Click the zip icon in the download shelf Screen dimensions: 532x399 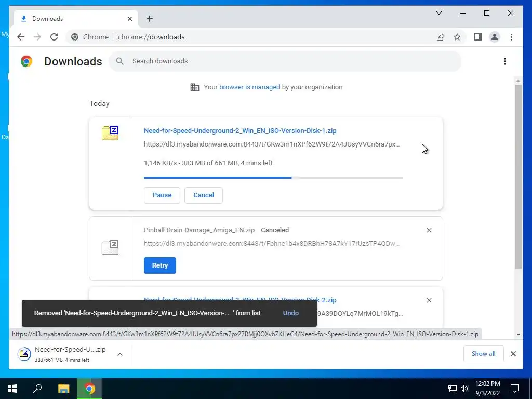tap(24, 354)
